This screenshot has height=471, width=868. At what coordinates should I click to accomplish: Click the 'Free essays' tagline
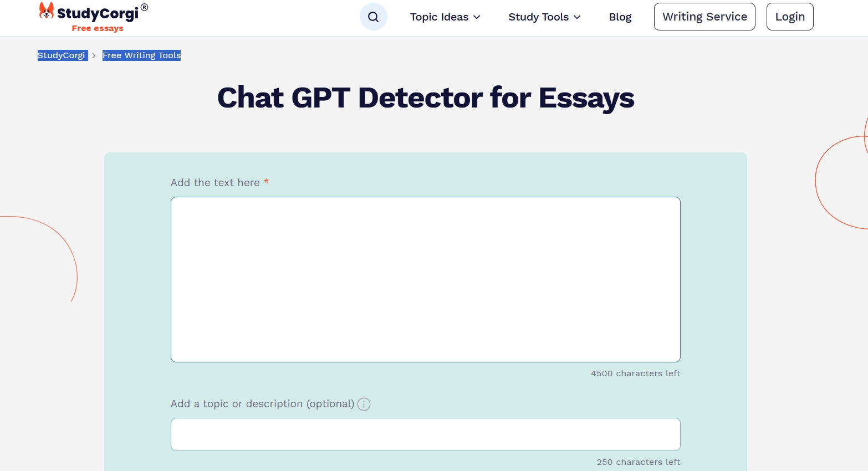pyautogui.click(x=98, y=28)
